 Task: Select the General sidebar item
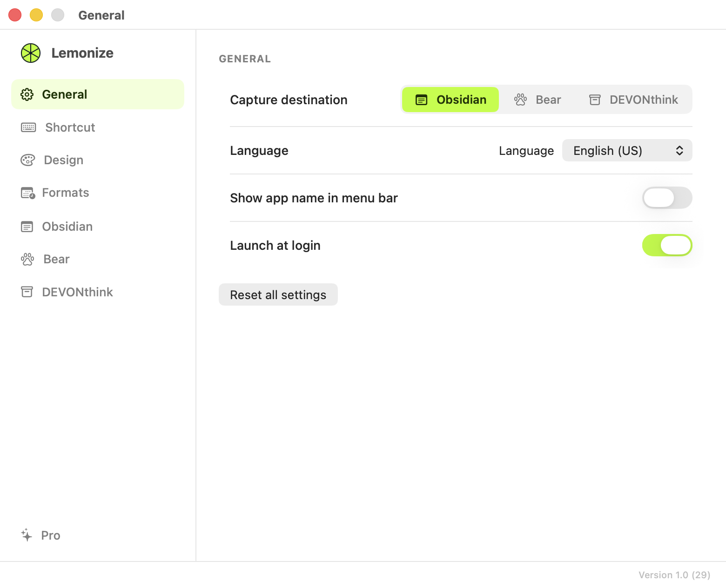[98, 94]
